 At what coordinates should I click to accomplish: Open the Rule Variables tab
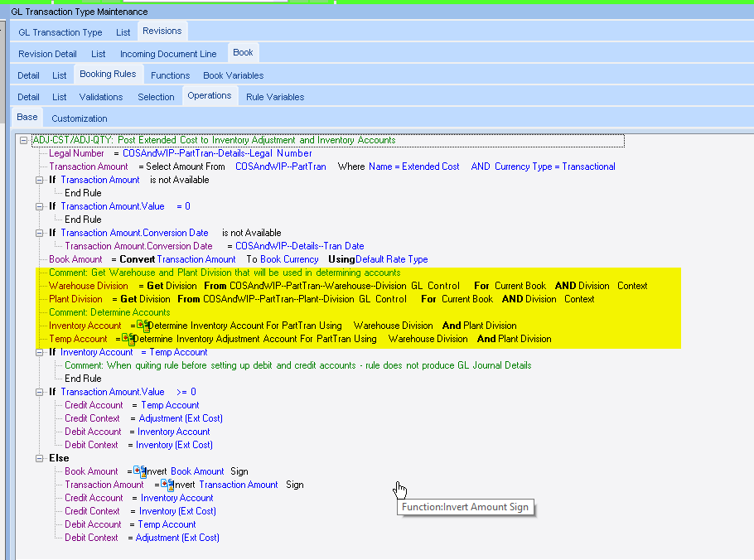[x=274, y=97]
